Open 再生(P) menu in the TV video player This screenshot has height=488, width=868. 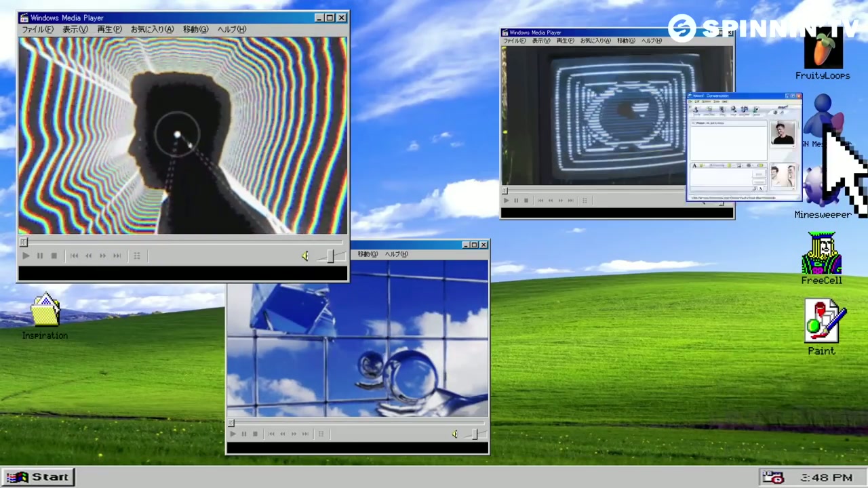[x=565, y=41]
